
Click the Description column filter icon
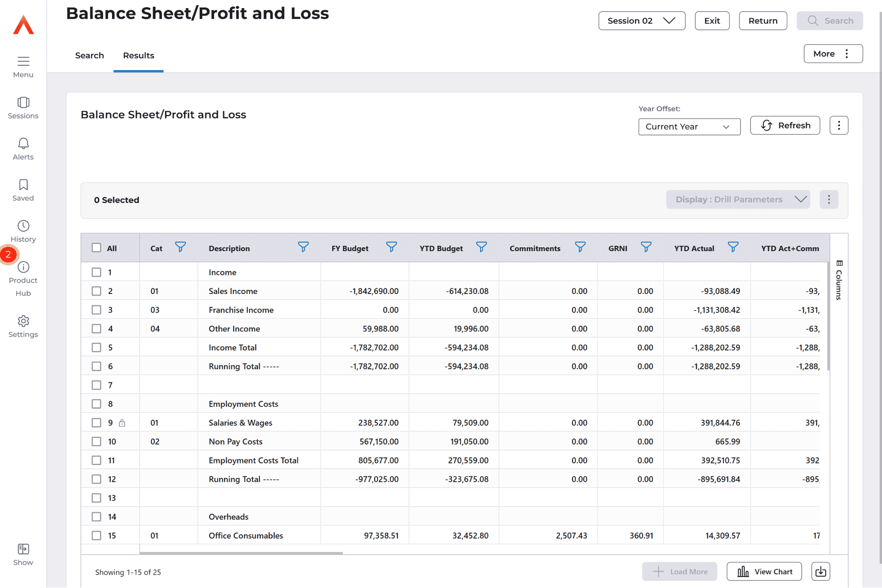[303, 247]
